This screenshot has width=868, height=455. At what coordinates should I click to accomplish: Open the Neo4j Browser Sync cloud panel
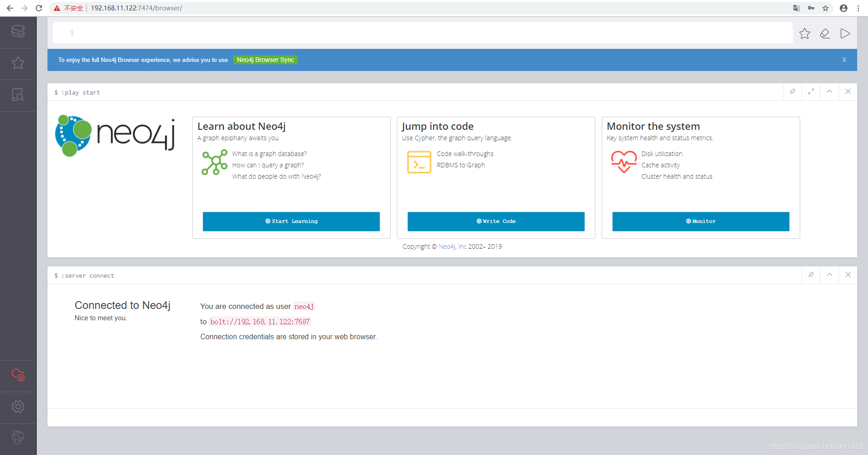18,375
